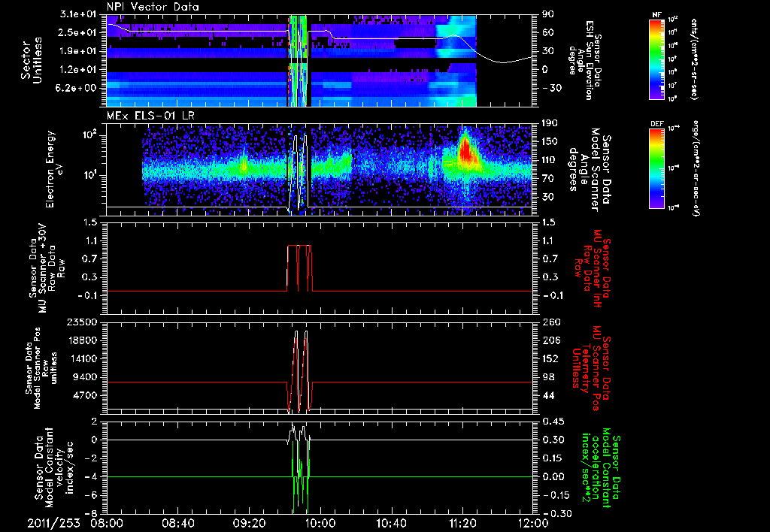This screenshot has height=532, width=770.
Task: Click the '2011/253' date label
Action: pyautogui.click(x=54, y=523)
